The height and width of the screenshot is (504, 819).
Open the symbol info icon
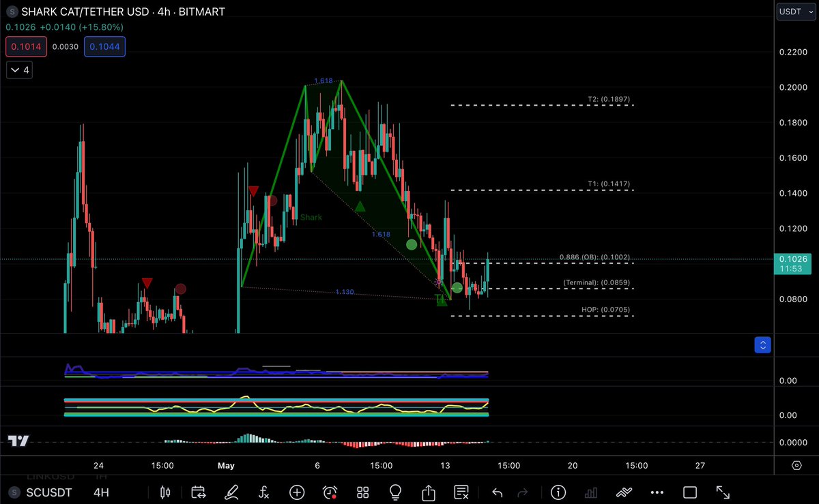point(558,492)
